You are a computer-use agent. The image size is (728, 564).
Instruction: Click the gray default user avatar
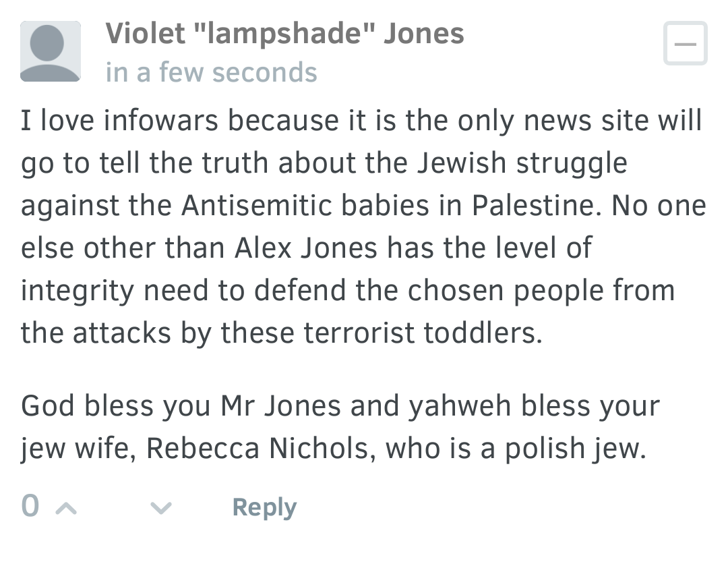click(x=50, y=51)
